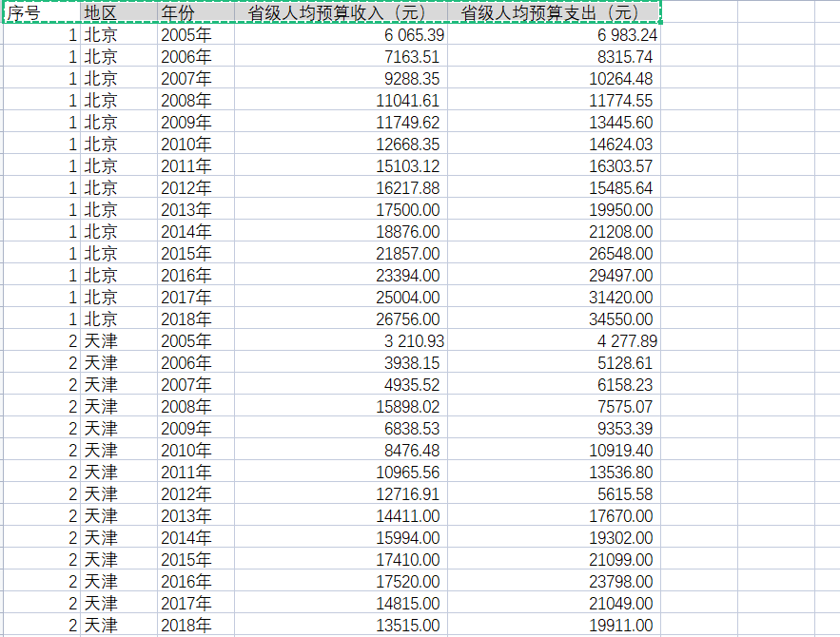Select the cell showing 34550.00
Screen dimensions: 840x637
554,319
